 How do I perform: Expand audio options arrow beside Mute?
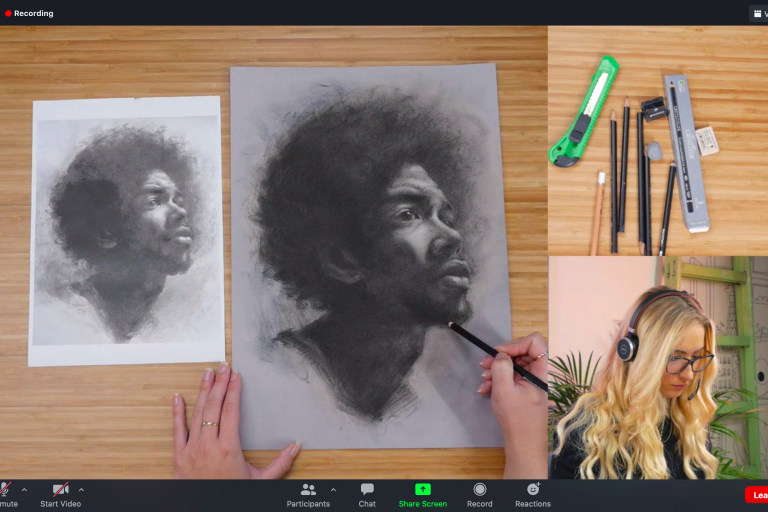25,489
